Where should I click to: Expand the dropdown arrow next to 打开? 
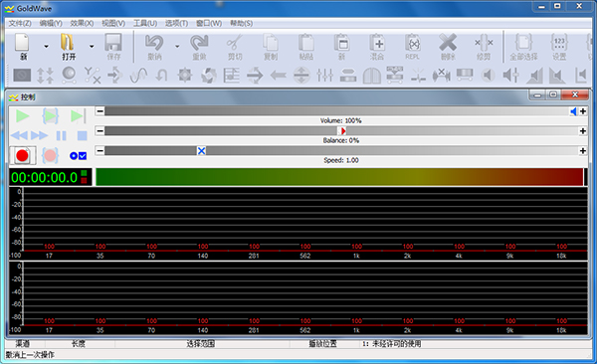click(x=92, y=47)
